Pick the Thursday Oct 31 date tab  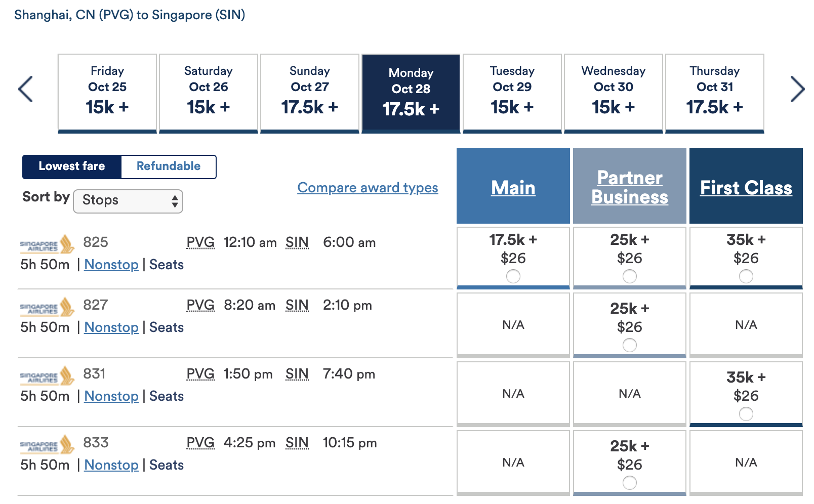click(715, 93)
